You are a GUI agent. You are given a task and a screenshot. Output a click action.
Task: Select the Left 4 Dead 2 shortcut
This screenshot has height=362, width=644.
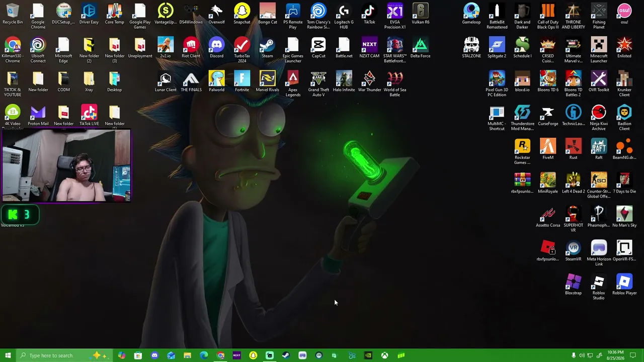point(573,183)
